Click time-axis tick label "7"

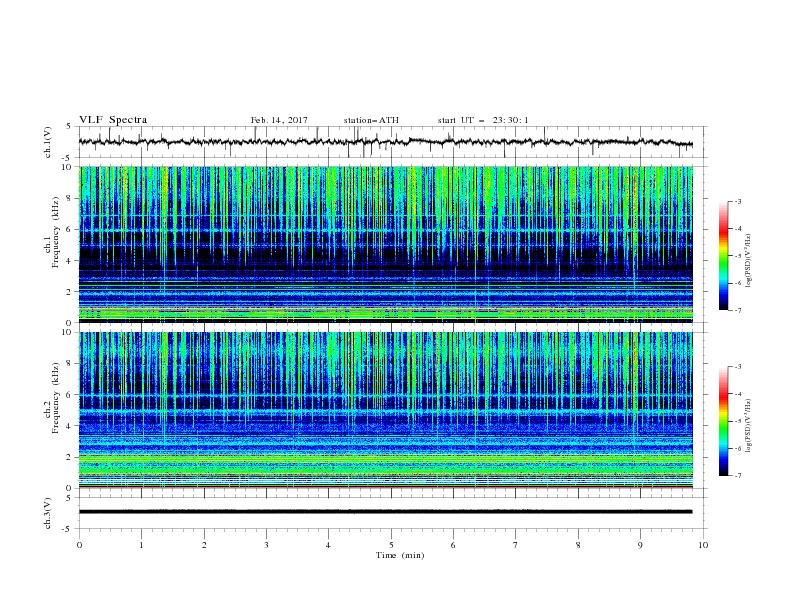pos(516,545)
